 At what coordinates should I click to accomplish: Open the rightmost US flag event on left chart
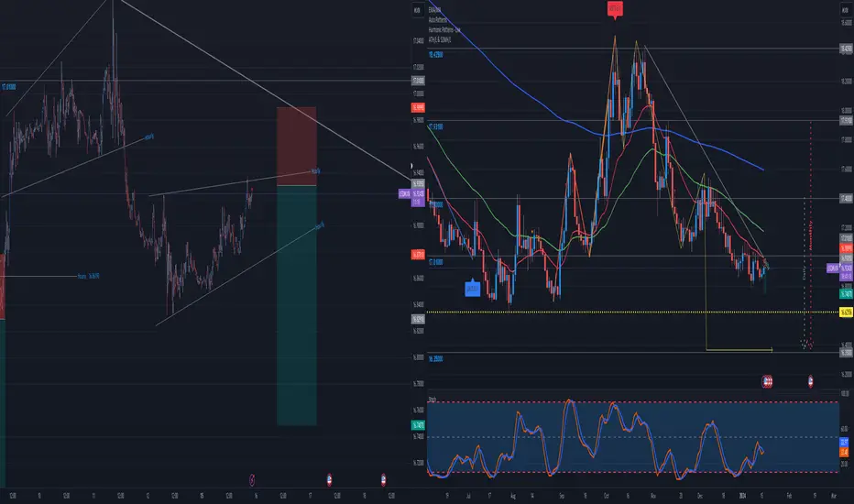point(383,480)
